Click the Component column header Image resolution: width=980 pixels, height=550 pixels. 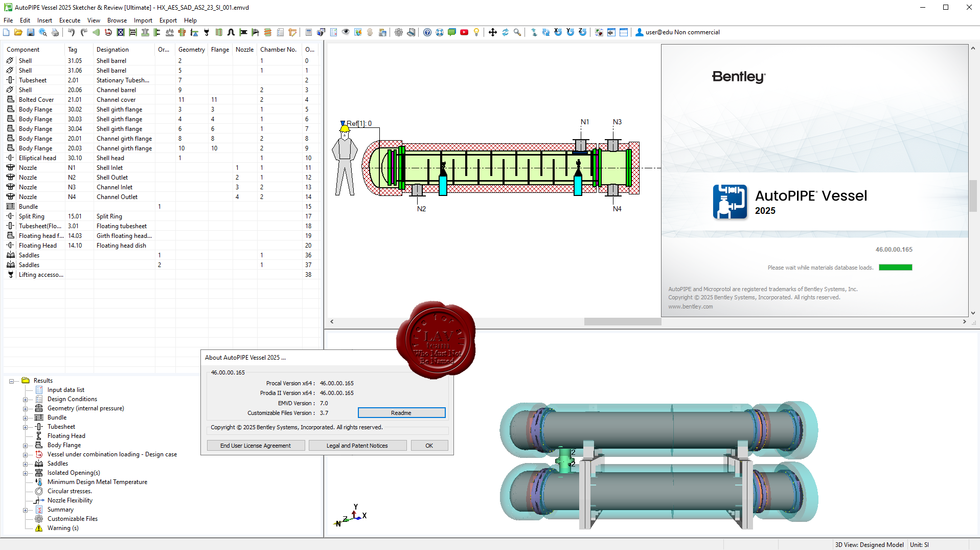pyautogui.click(x=34, y=50)
